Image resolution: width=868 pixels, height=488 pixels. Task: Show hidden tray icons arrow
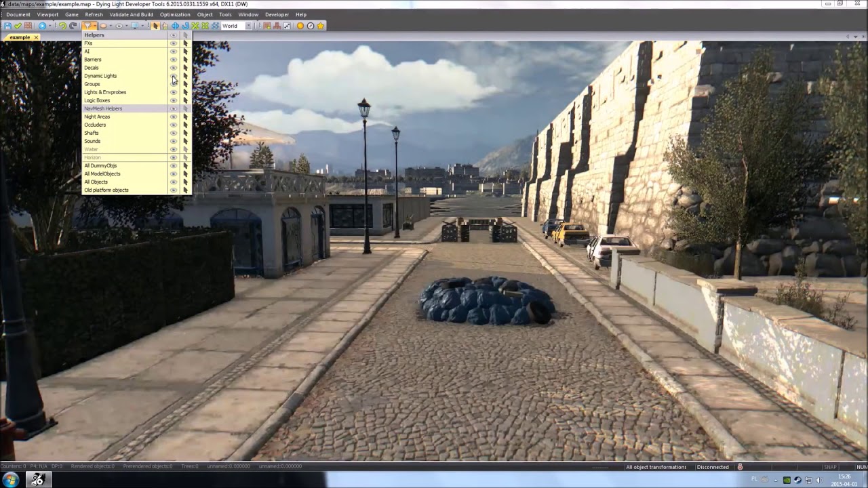click(776, 481)
